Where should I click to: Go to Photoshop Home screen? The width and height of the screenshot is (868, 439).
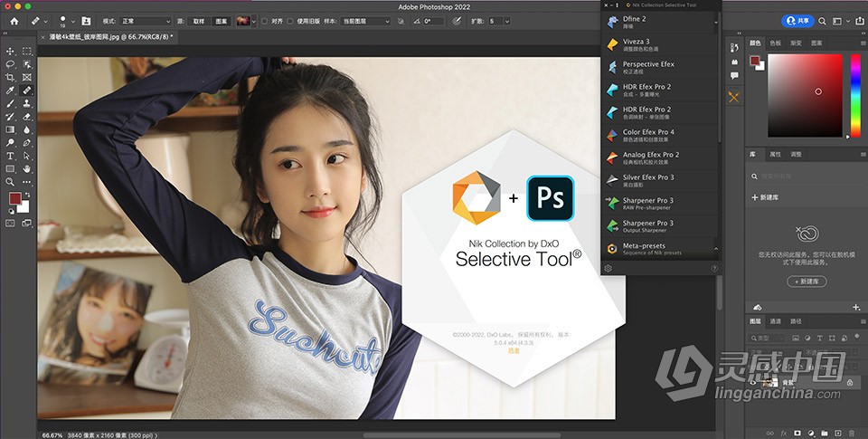pos(14,21)
